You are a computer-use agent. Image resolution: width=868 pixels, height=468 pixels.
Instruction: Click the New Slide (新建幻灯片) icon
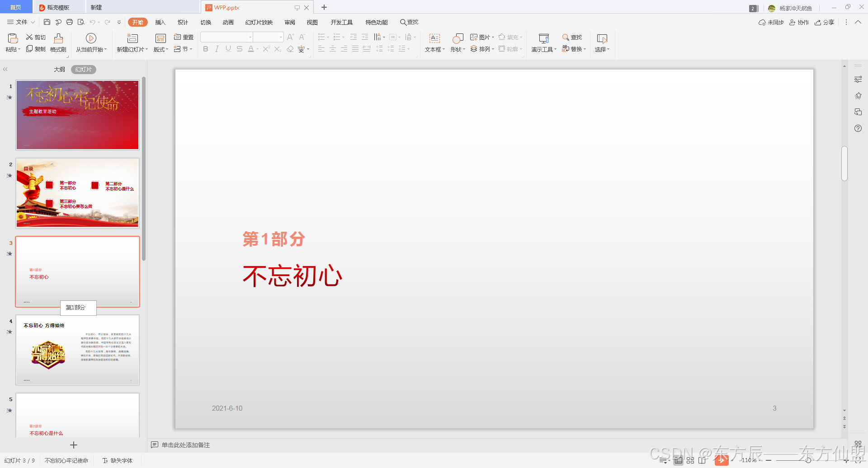pos(132,38)
